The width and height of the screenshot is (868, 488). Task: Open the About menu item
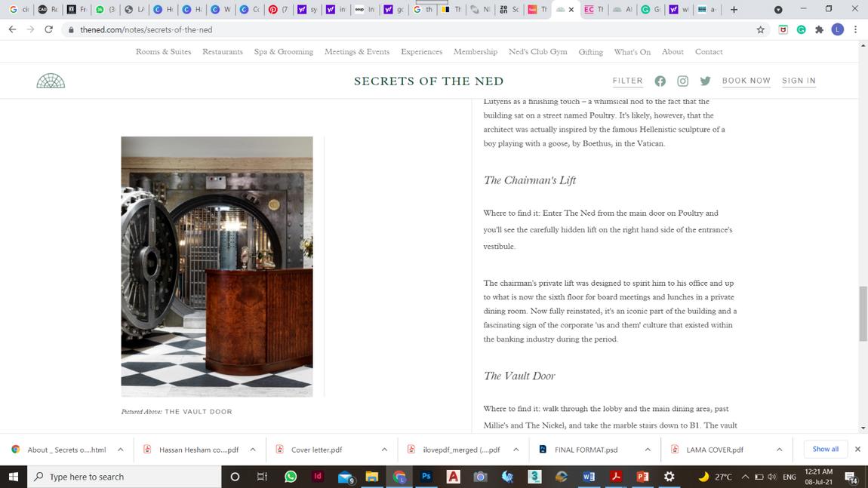point(673,51)
